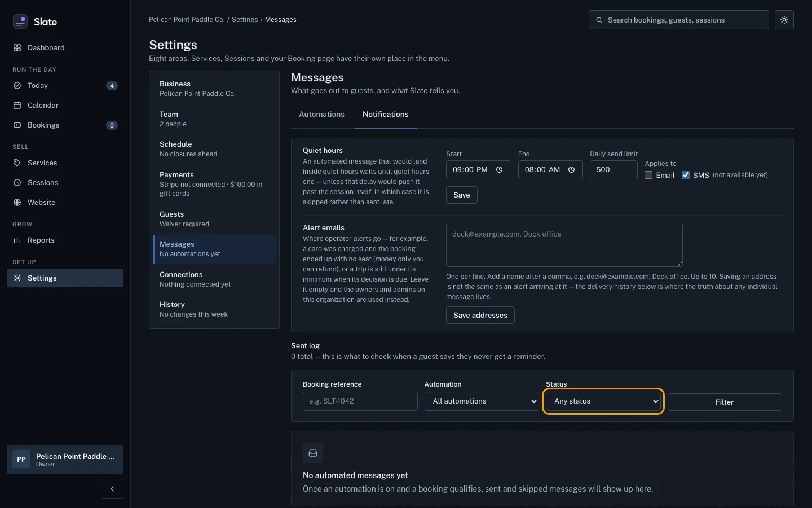Toggle the Email checkbox

coord(648,175)
